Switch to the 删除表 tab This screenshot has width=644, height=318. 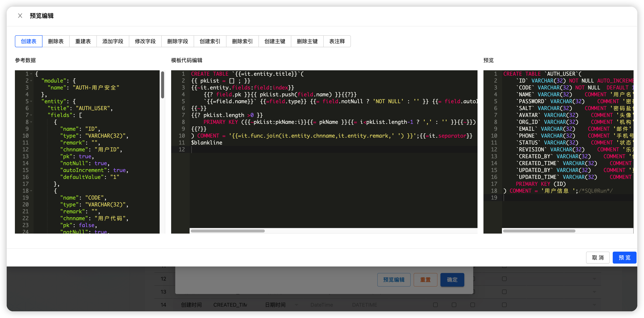56,41
